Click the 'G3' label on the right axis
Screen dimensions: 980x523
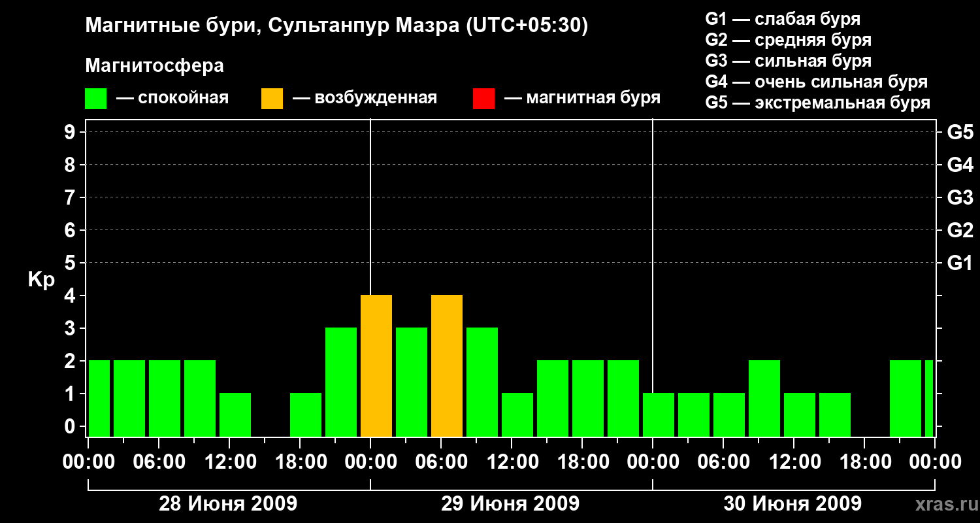pos(960,197)
